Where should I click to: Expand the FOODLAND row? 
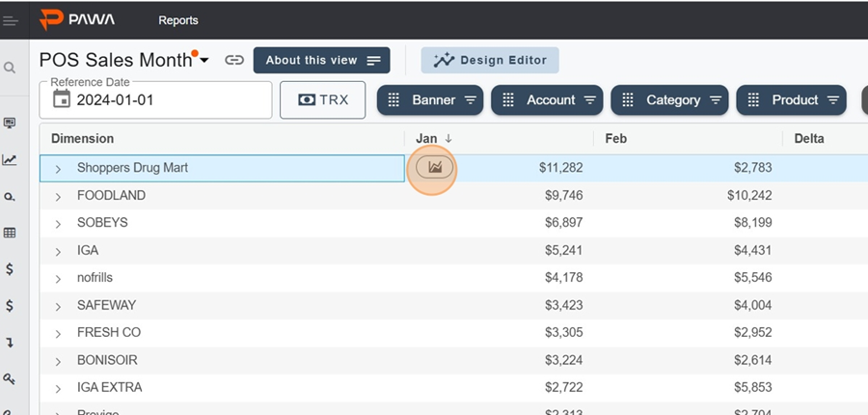[58, 196]
